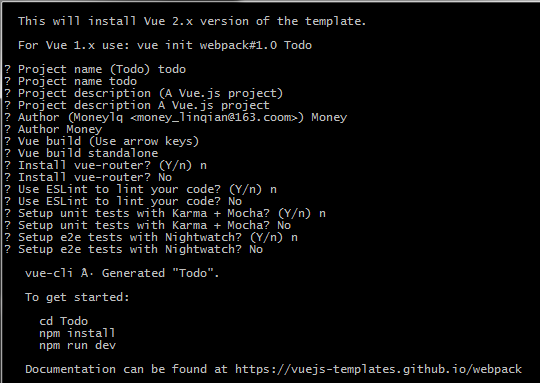Screen dimensions: 540x383
Task: Click the 'npm run dev' command text
Action: pyautogui.click(x=77, y=345)
